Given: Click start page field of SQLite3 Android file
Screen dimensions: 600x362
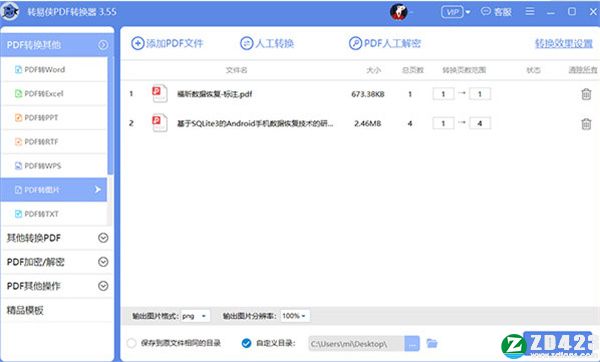Looking at the screenshot, I should (x=443, y=123).
